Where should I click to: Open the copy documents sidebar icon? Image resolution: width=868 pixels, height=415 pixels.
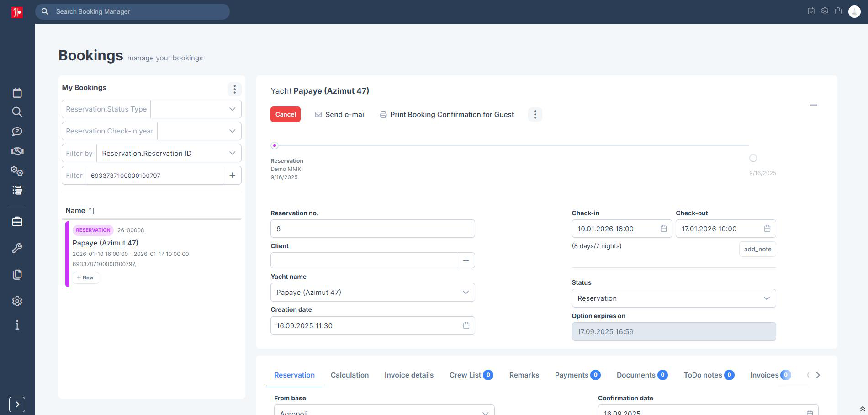pos(17,274)
